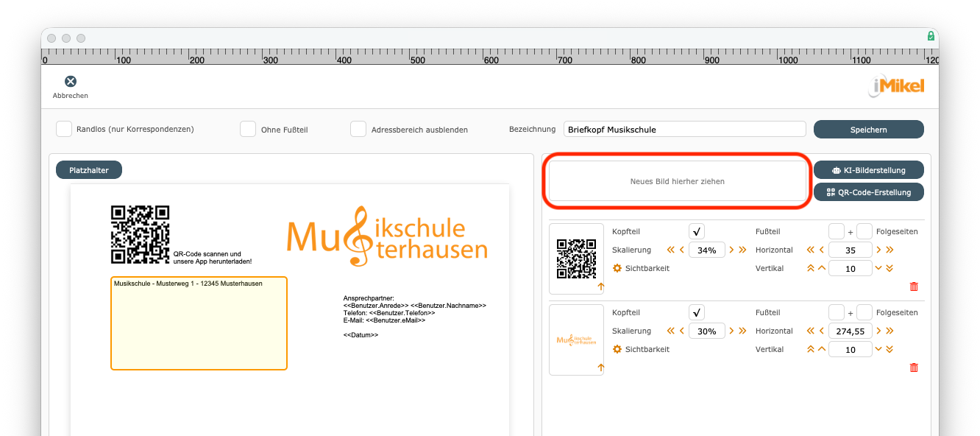
Task: Open the Platzhalter button
Action: pos(89,170)
